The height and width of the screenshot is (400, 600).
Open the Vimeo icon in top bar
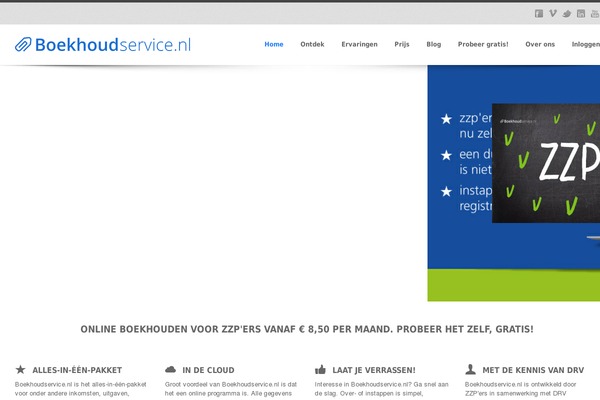pyautogui.click(x=553, y=14)
